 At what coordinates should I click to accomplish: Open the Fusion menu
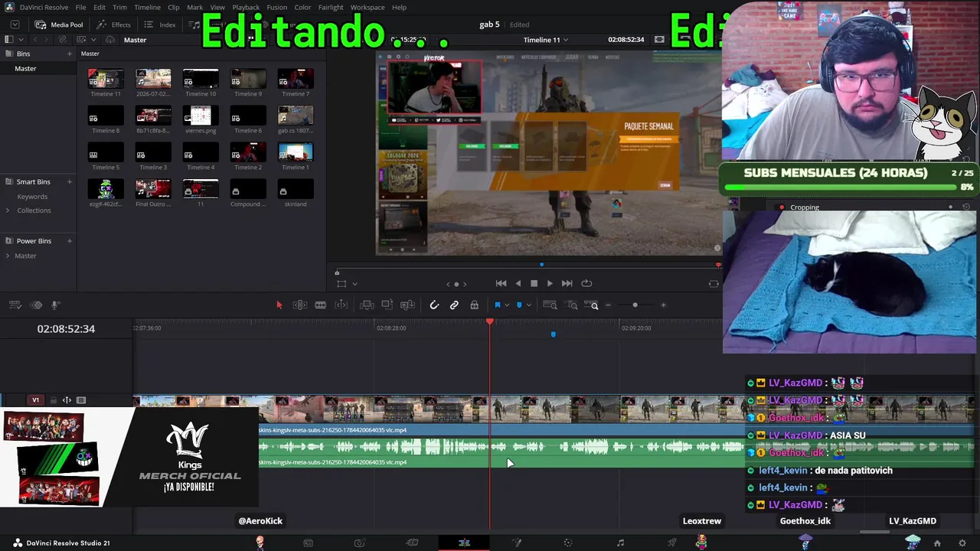click(x=277, y=8)
